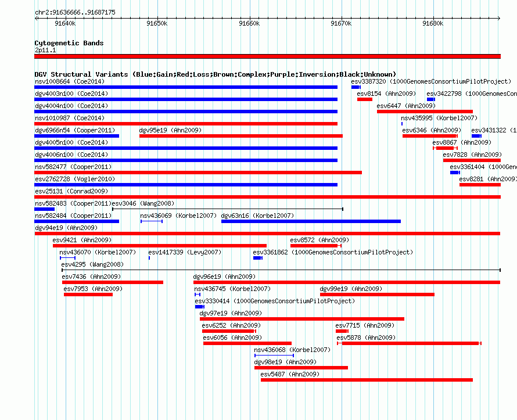Select dgv4006n100 (Coe2014) label
This screenshot has width=517, height=420.
tap(71, 155)
